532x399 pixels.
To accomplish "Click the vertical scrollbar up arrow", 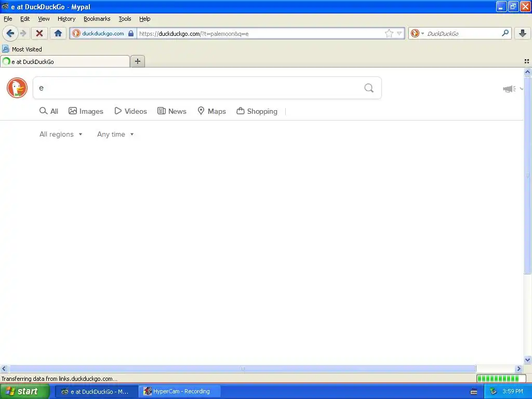I will click(x=527, y=72).
